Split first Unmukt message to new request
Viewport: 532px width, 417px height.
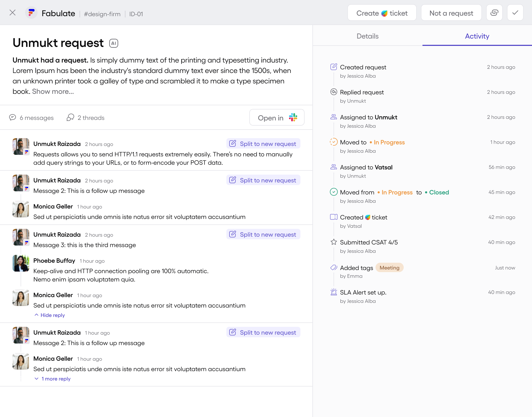[263, 144]
